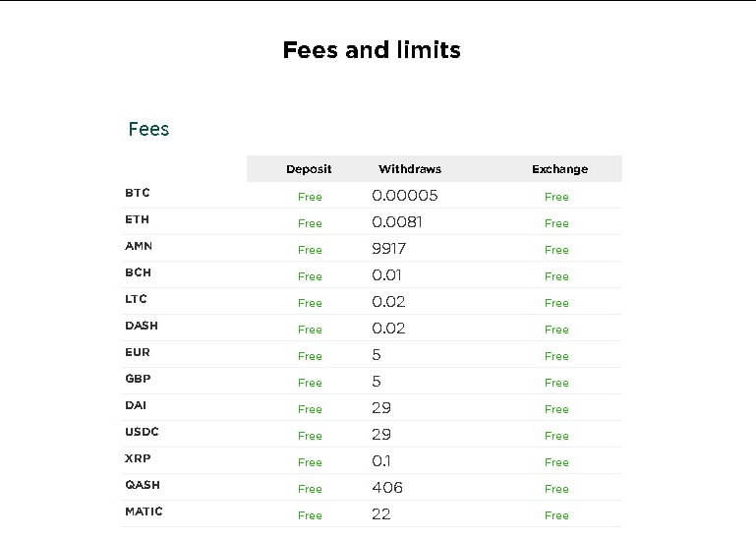Image resolution: width=756 pixels, height=541 pixels.
Task: Select the Deposit column header
Action: pyautogui.click(x=309, y=169)
